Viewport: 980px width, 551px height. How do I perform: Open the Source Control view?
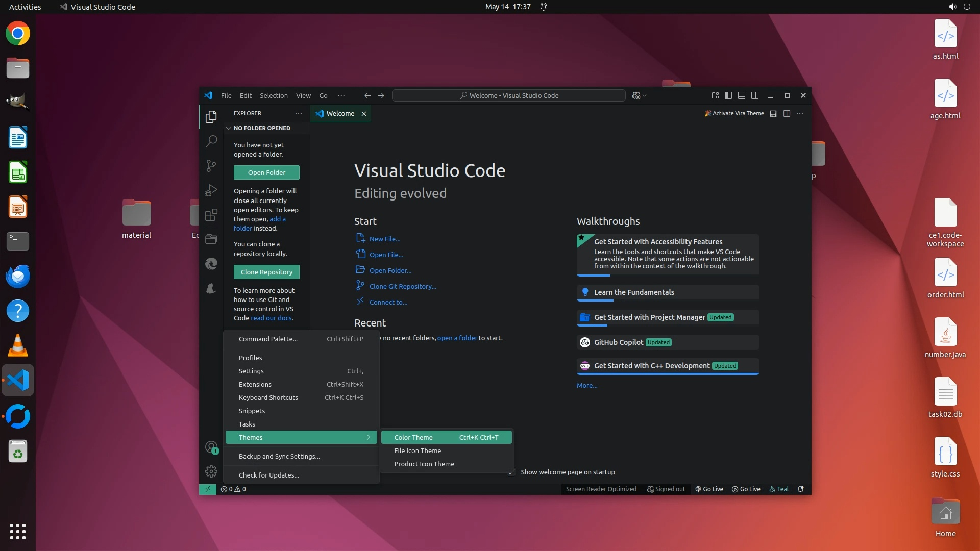point(211,165)
